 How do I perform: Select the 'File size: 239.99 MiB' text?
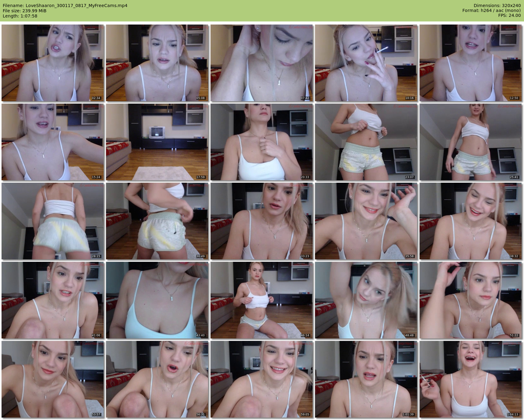click(25, 11)
